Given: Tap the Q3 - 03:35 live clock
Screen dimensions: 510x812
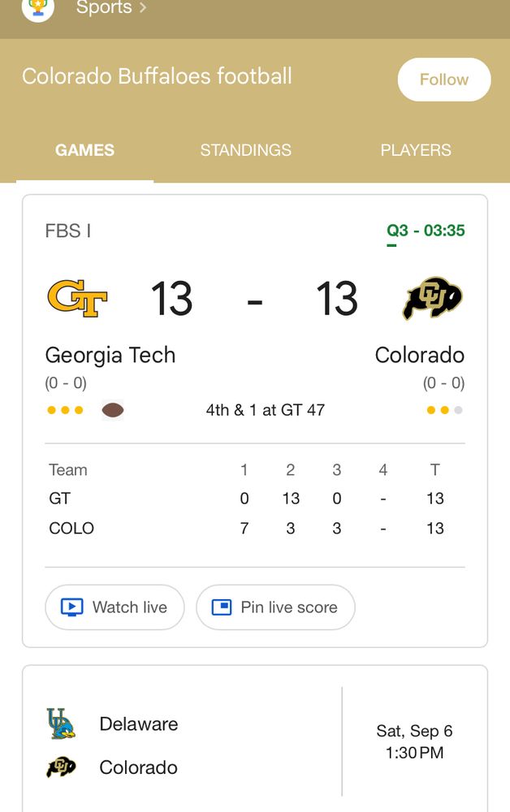Looking at the screenshot, I should click(426, 231).
